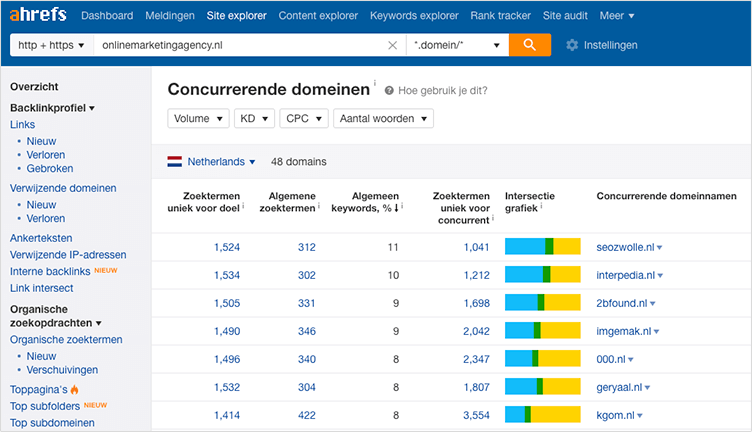Click intersection bar for kgom.nl
Viewport: 752px width, 432px height.
click(542, 414)
